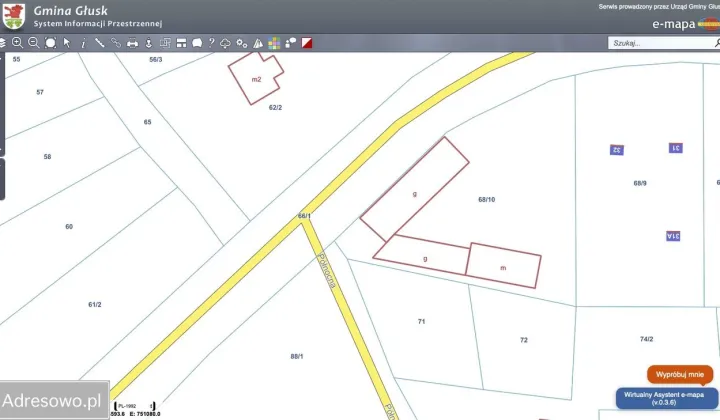Click parcel label 61/2
Image resolution: width=720 pixels, height=420 pixels.
coord(95,304)
